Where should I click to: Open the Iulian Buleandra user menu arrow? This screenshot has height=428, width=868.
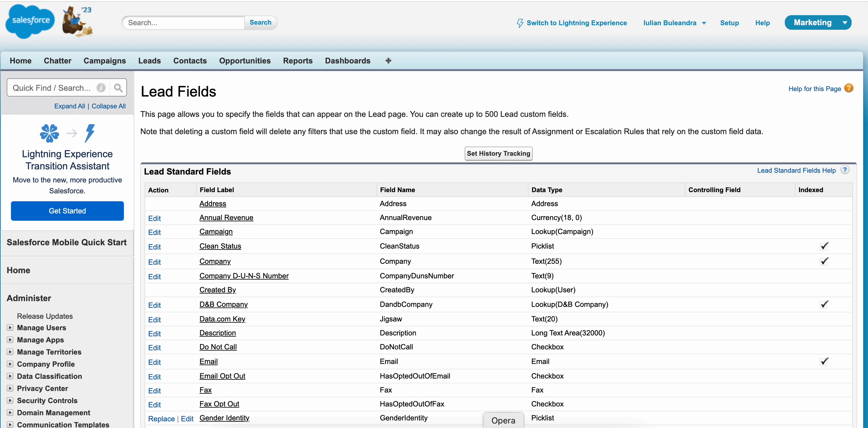[x=704, y=23]
